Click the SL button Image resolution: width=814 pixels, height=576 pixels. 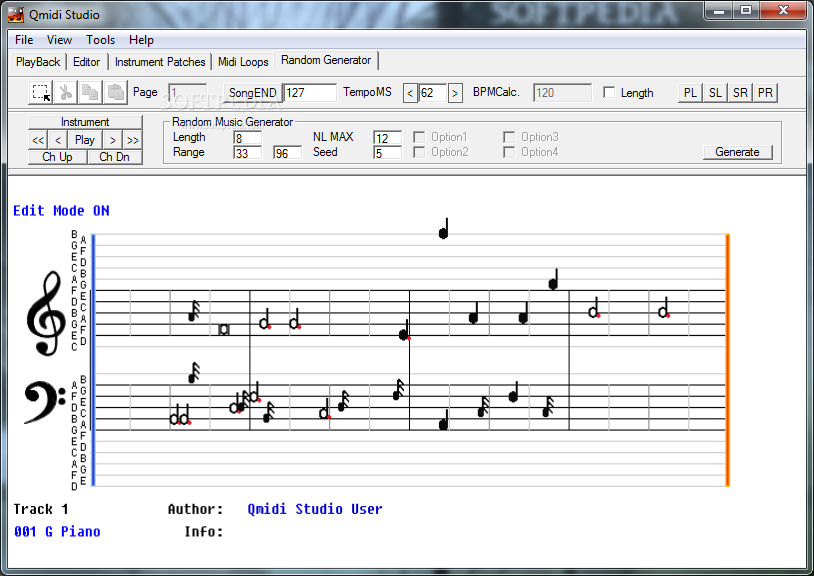[x=715, y=93]
